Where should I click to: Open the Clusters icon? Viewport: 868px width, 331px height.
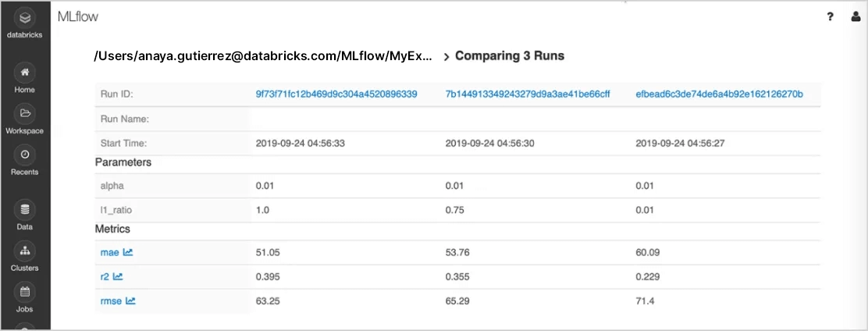pos(25,251)
